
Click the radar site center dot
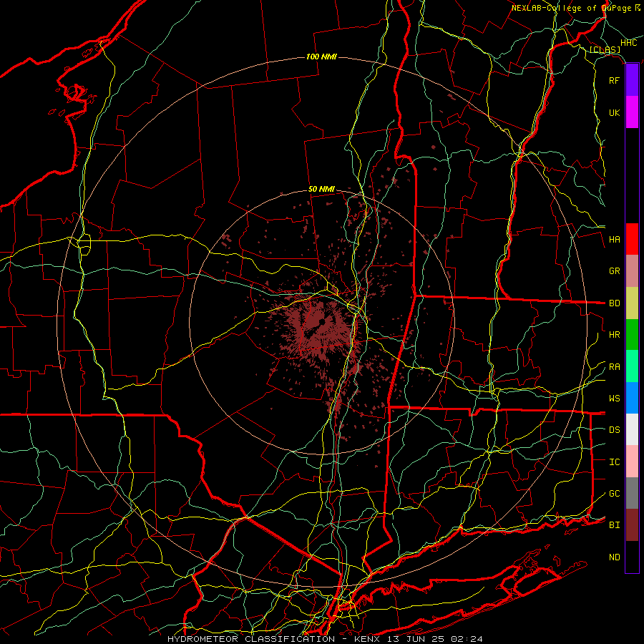(322, 322)
